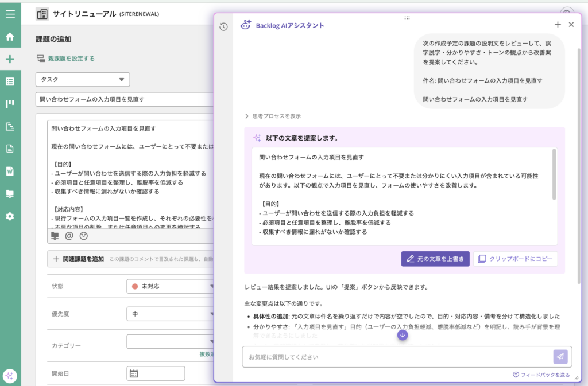Open the Gantt chart icon in sidebar
The height and width of the screenshot is (386, 588).
(10, 126)
